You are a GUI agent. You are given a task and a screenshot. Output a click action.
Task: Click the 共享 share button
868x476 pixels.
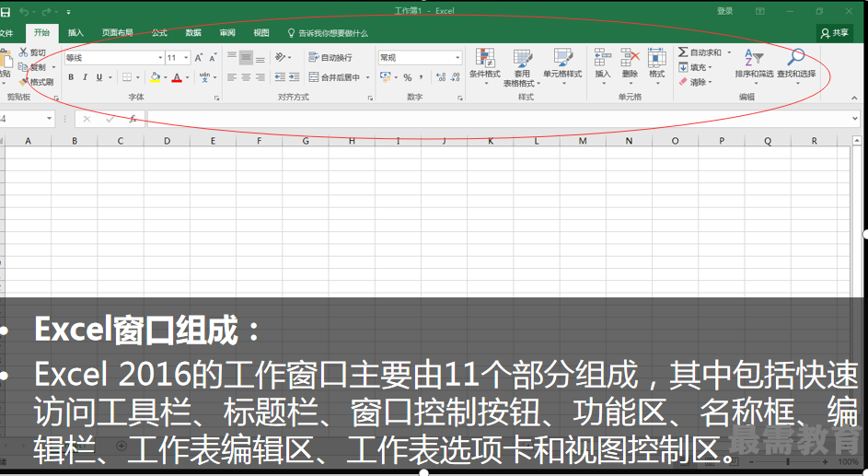(x=834, y=32)
